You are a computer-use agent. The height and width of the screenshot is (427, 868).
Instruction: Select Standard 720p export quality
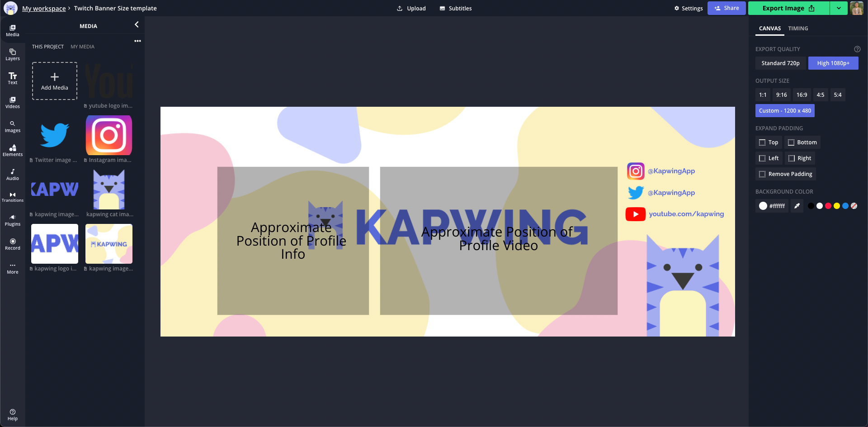(780, 63)
